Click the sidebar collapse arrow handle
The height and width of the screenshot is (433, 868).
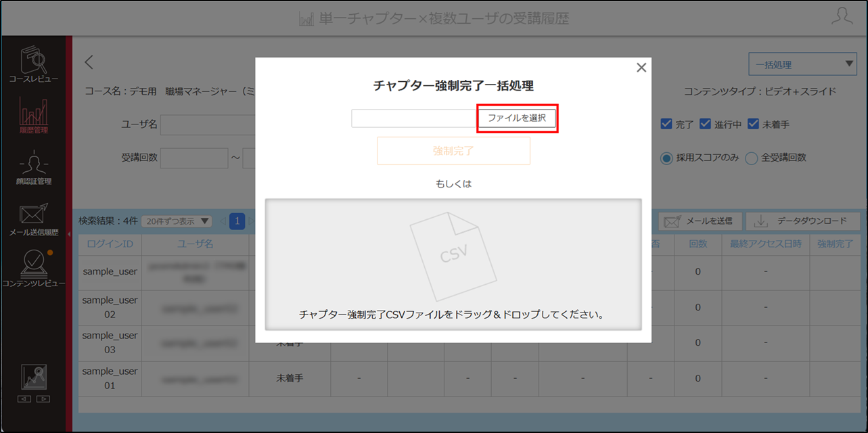[68, 234]
